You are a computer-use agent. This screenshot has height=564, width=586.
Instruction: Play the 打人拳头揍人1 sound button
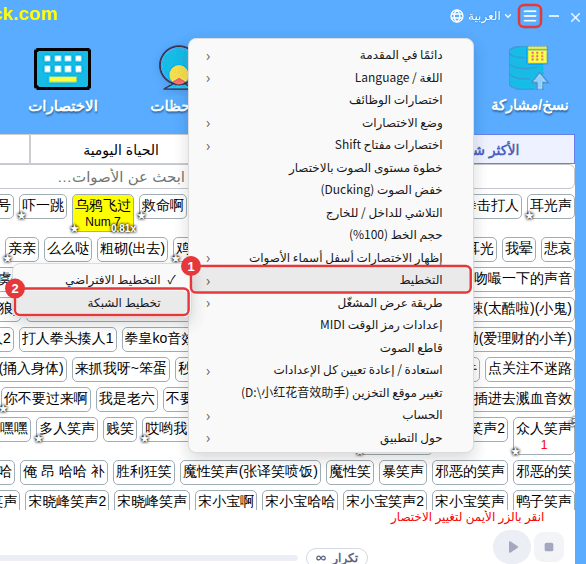(x=68, y=339)
